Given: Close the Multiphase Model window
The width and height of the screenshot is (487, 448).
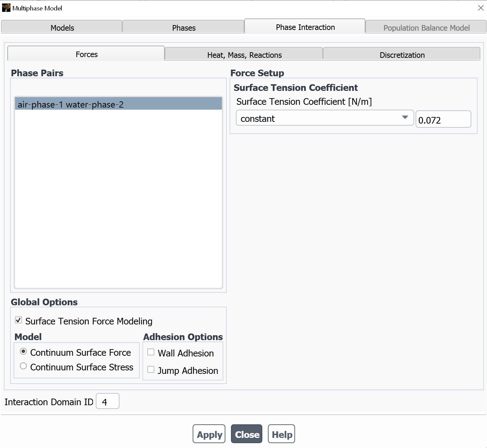Looking at the screenshot, I should pyautogui.click(x=480, y=8).
